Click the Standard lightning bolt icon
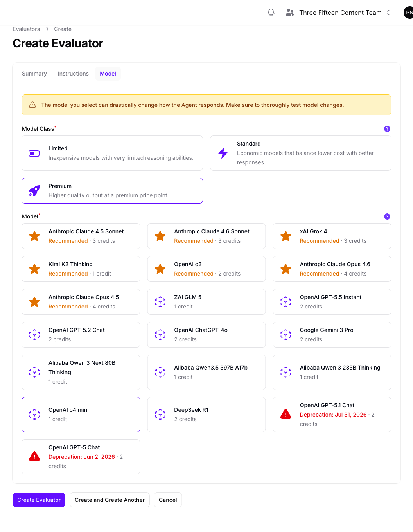The height and width of the screenshot is (532, 413). pos(223,153)
